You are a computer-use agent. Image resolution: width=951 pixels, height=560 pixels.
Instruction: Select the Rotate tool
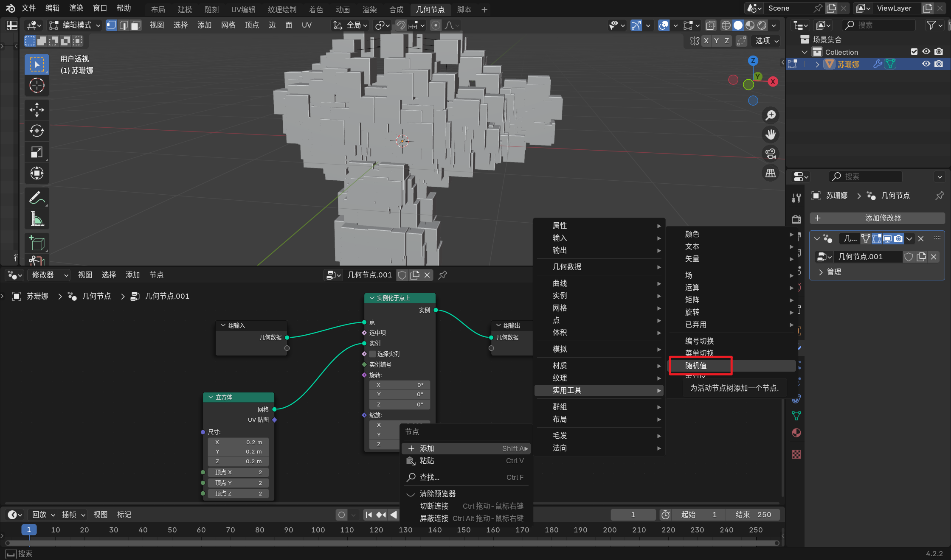click(x=37, y=131)
